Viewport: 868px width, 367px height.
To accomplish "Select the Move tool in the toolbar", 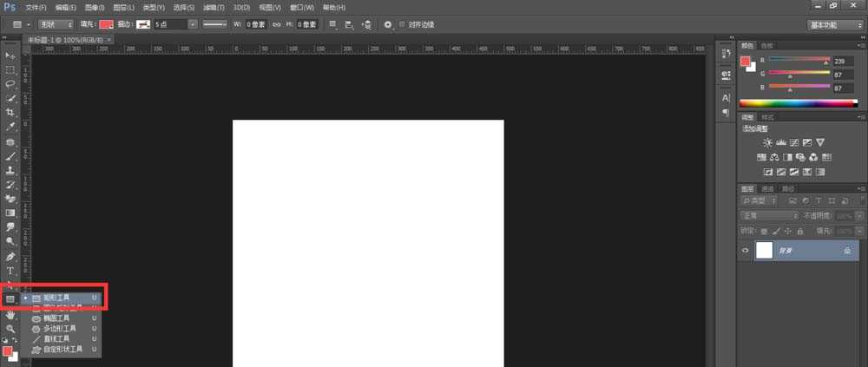I will (10, 55).
